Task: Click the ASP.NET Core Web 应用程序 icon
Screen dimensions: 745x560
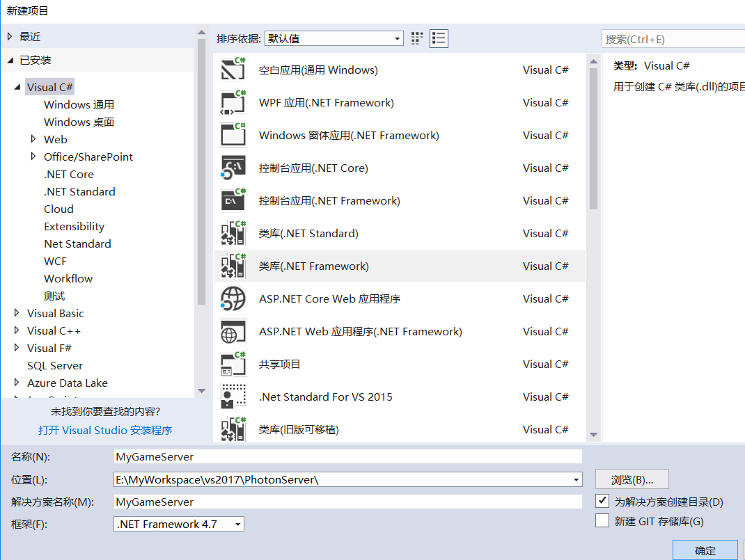Action: click(233, 299)
